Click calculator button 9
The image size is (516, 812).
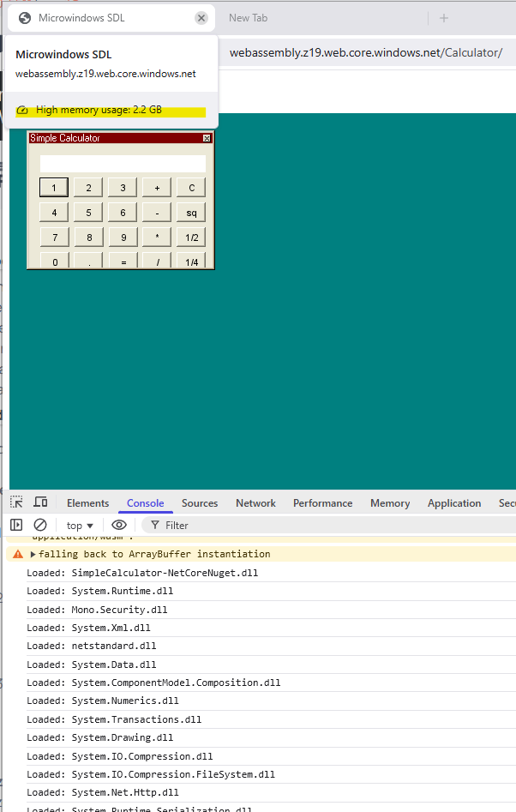[123, 238]
